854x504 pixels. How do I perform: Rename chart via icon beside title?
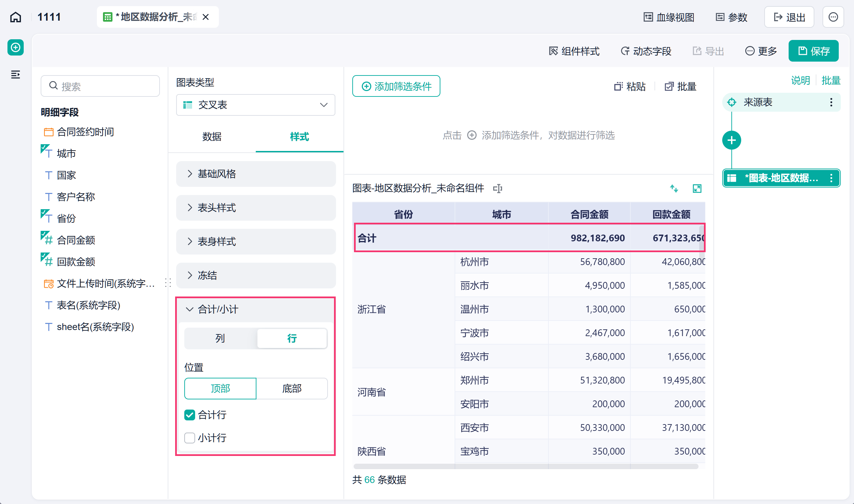pyautogui.click(x=498, y=189)
